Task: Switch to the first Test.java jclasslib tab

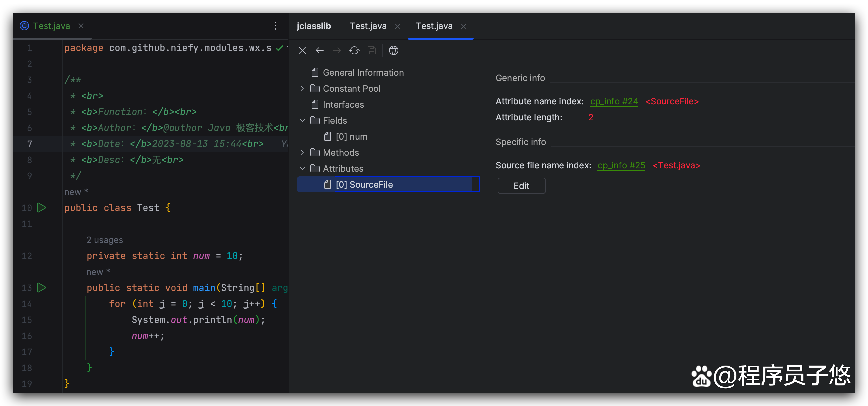Action: pyautogui.click(x=368, y=26)
